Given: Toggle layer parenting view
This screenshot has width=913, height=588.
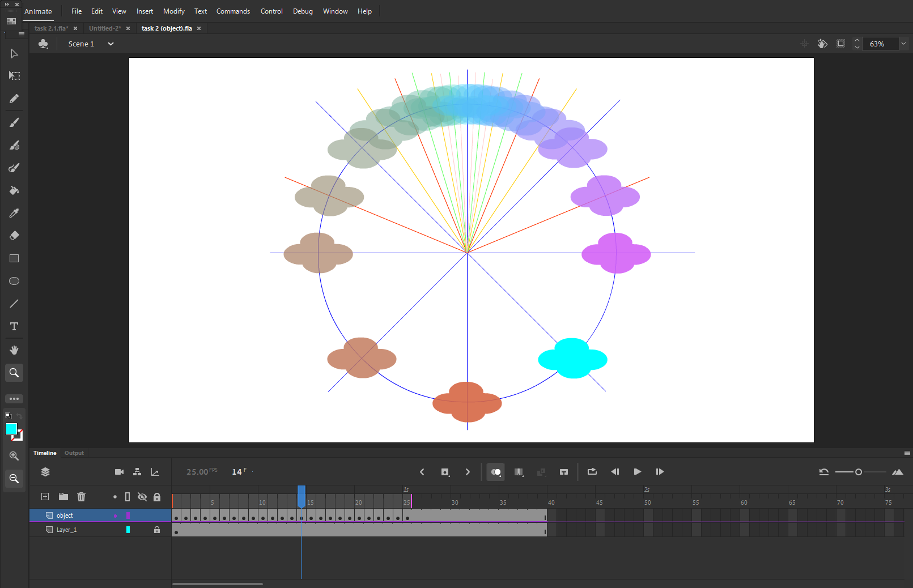Looking at the screenshot, I should (137, 472).
